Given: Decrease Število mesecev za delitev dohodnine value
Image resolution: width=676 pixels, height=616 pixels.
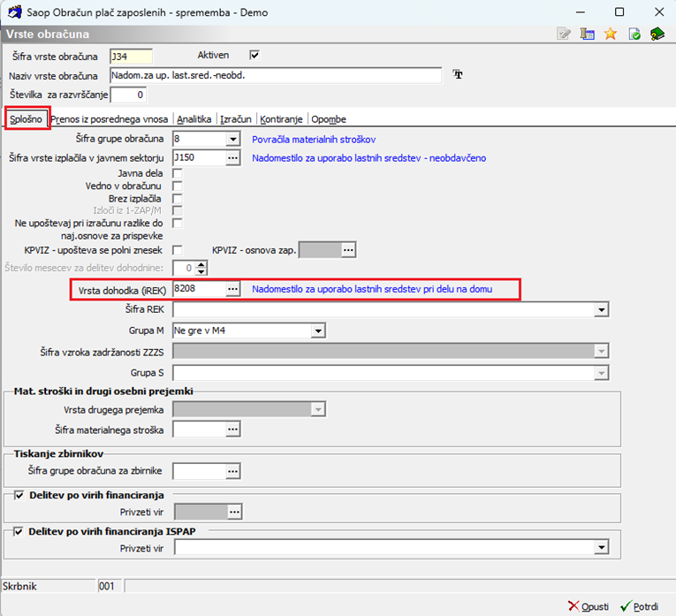Looking at the screenshot, I should coord(201,271).
